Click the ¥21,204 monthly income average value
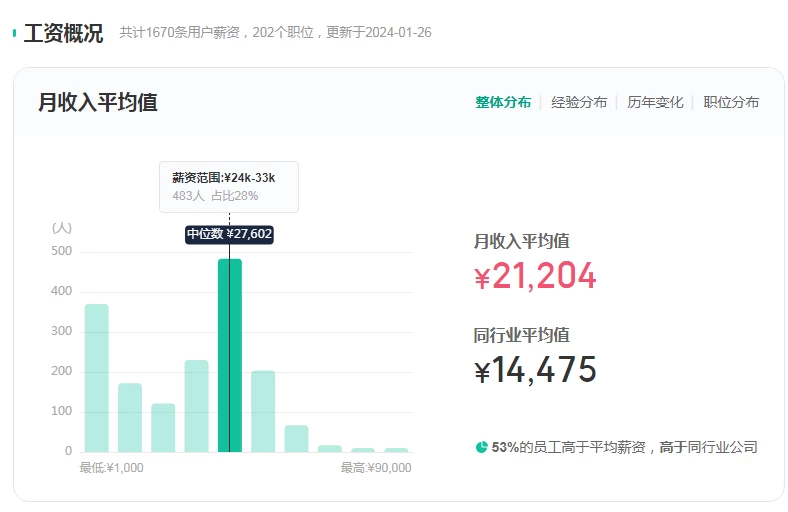Image resolution: width=788 pixels, height=512 pixels. click(x=535, y=276)
